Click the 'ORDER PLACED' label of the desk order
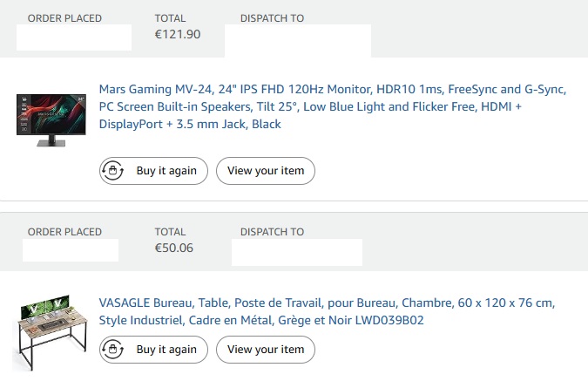Image resolution: width=588 pixels, height=381 pixels. (64, 232)
